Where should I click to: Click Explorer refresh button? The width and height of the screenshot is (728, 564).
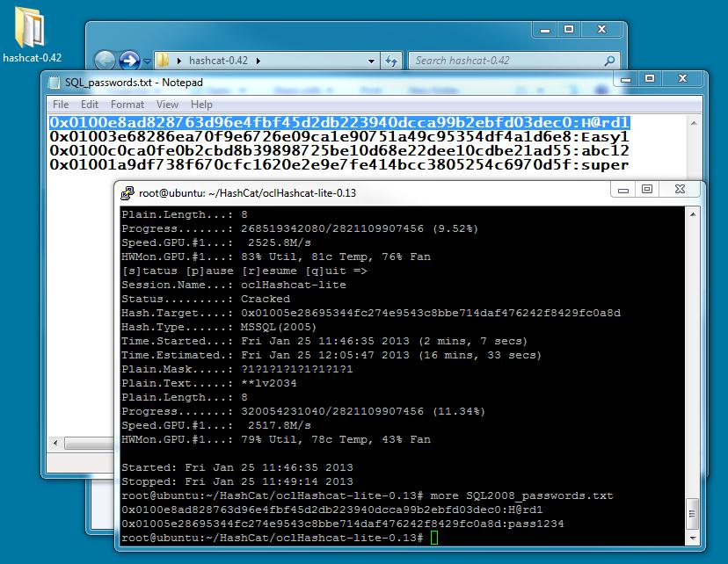pos(392,61)
